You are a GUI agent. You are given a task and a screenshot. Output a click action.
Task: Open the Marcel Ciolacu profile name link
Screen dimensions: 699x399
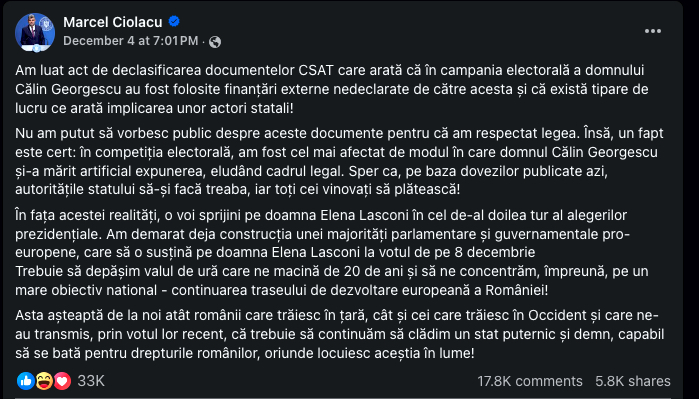[113, 22]
